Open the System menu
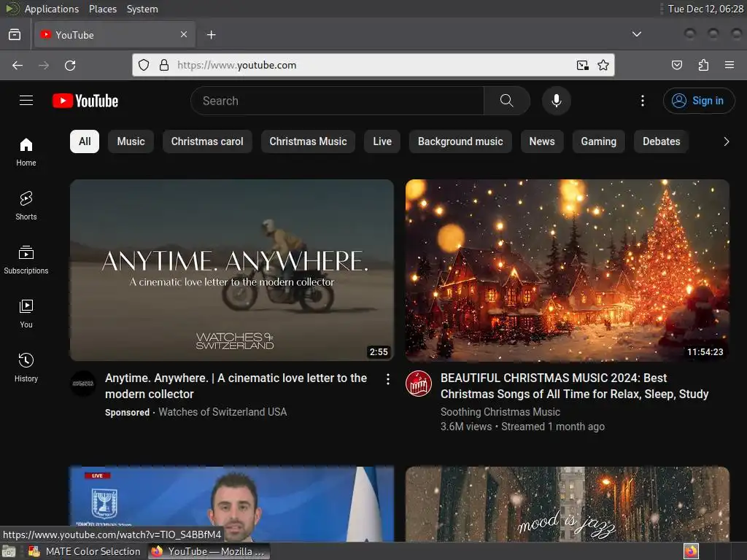 coord(142,9)
